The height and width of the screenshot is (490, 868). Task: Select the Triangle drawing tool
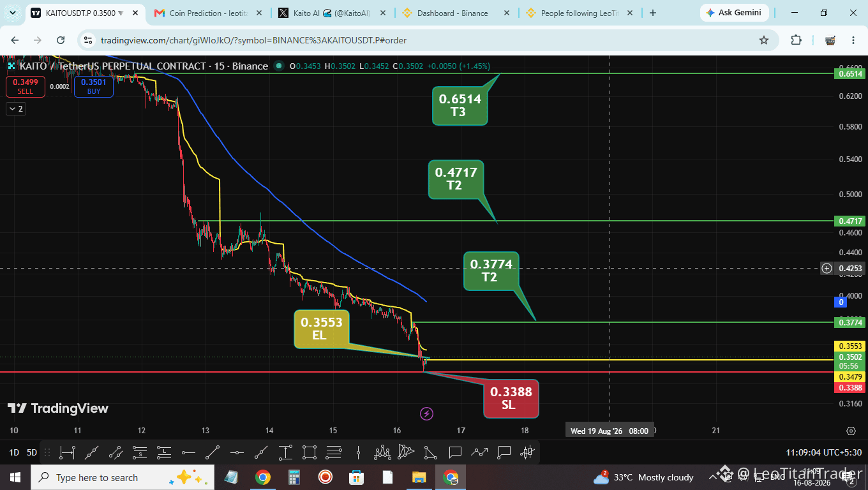[x=431, y=453]
